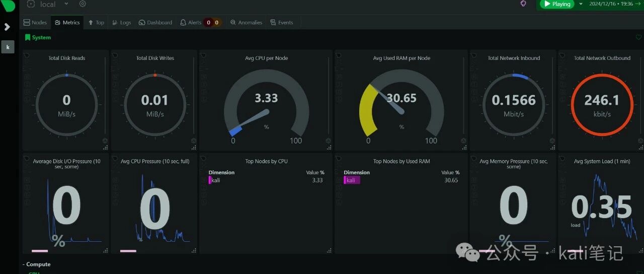Screen dimensions: 644x274
Task: Click the Top Nodes by CPU resize handle
Action: (329, 250)
